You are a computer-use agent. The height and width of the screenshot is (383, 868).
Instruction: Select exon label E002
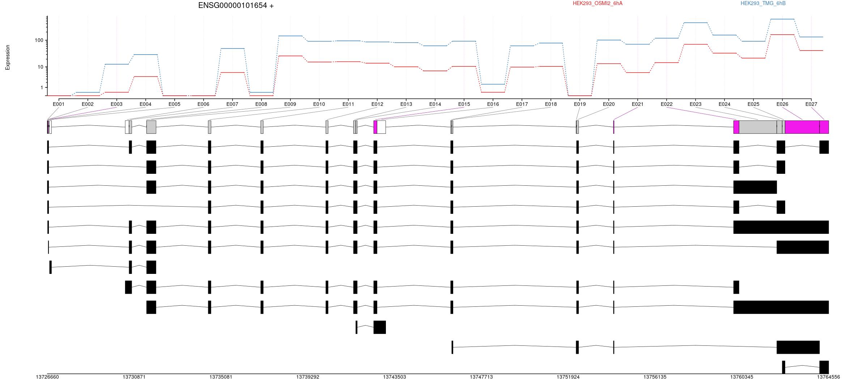pyautogui.click(x=88, y=104)
